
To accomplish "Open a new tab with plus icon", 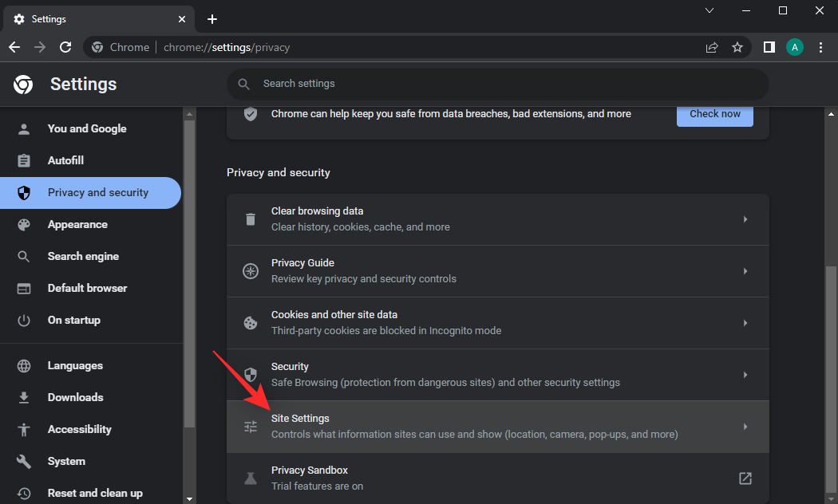I will point(212,19).
